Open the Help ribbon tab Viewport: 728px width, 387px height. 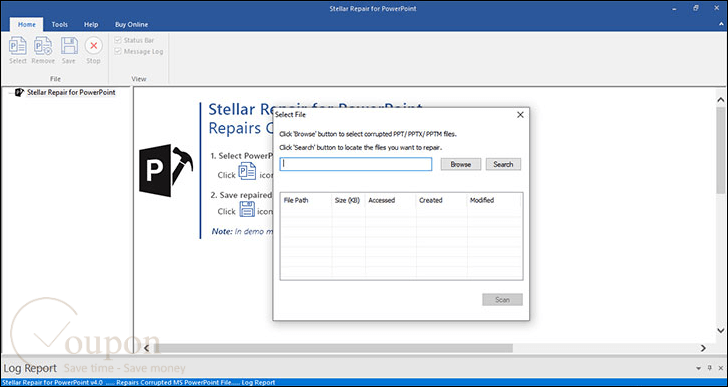(91, 25)
